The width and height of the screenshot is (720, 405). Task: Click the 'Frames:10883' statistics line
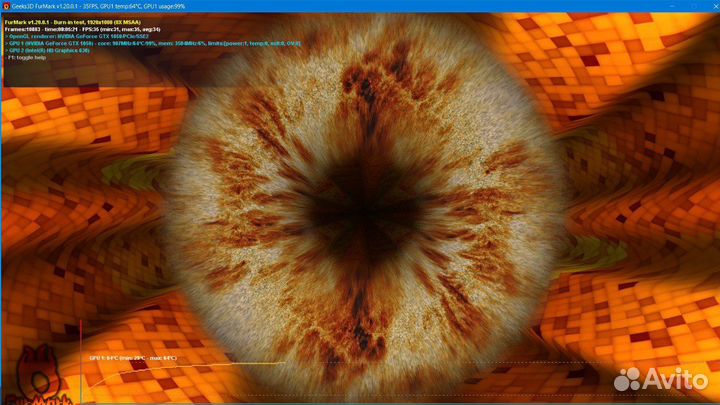pyautogui.click(x=83, y=29)
